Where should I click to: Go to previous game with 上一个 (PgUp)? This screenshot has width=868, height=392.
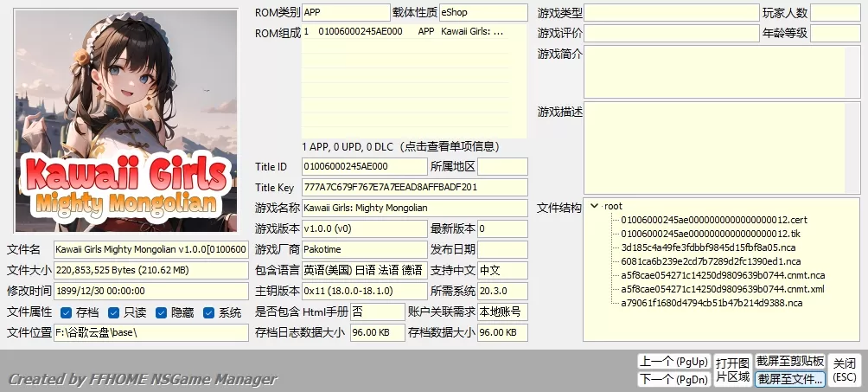click(x=673, y=361)
